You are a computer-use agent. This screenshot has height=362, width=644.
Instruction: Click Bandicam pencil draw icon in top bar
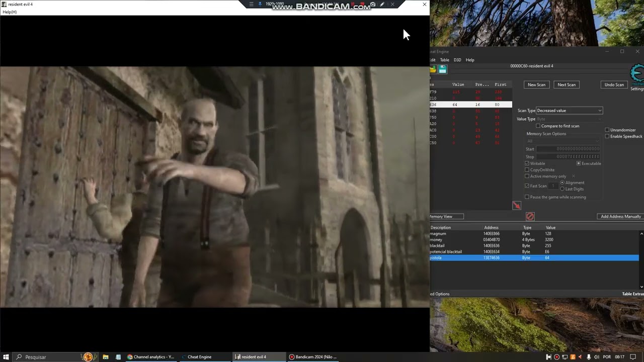click(382, 5)
